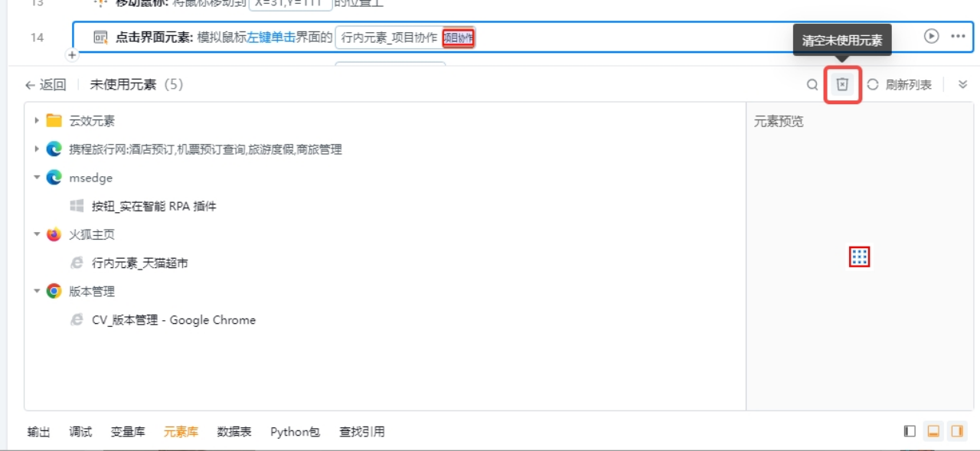Toggle the bottom panel layout icon
This screenshot has width=980, height=451.
tap(933, 431)
